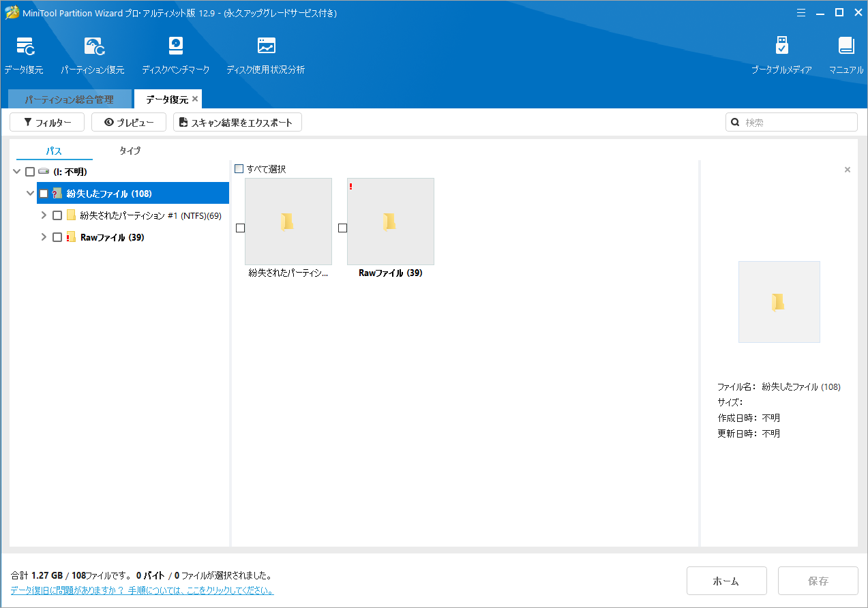Click the hamburger menu icon in title bar

(x=802, y=12)
